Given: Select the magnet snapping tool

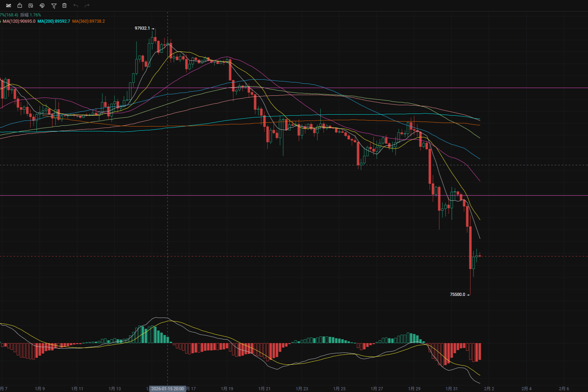Looking at the screenshot, I should [x=42, y=6].
